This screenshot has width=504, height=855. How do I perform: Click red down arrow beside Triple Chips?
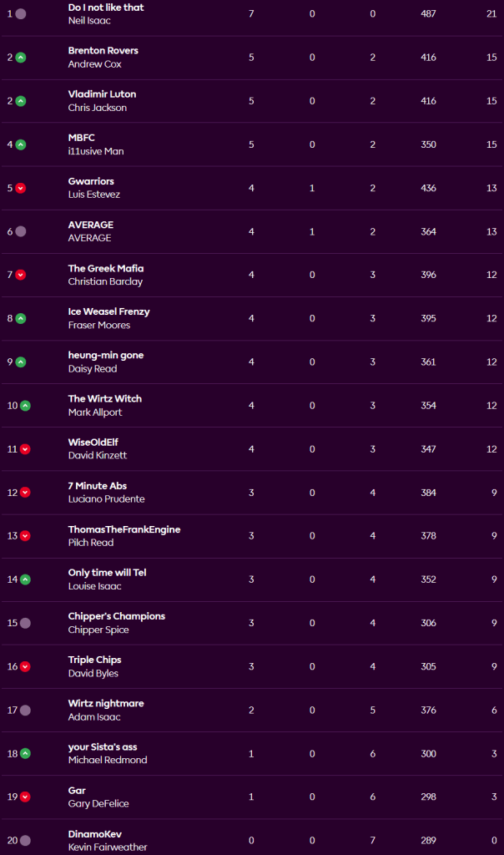coord(25,666)
